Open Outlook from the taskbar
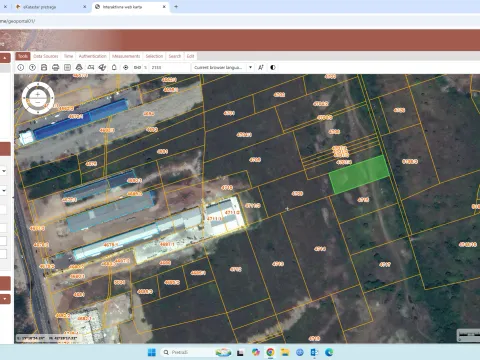This screenshot has width=480, height=360. tap(314, 352)
